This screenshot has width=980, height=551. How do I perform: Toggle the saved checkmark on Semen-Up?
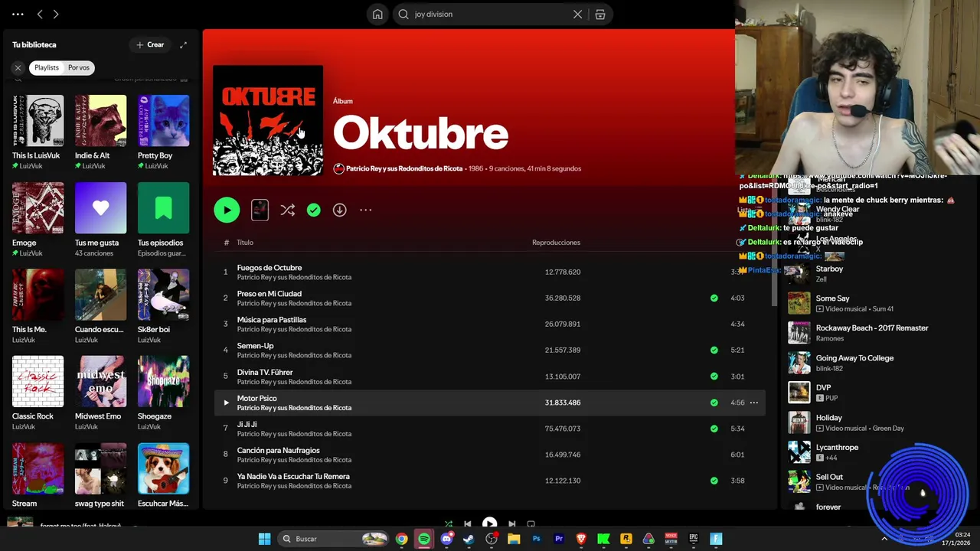coord(714,350)
